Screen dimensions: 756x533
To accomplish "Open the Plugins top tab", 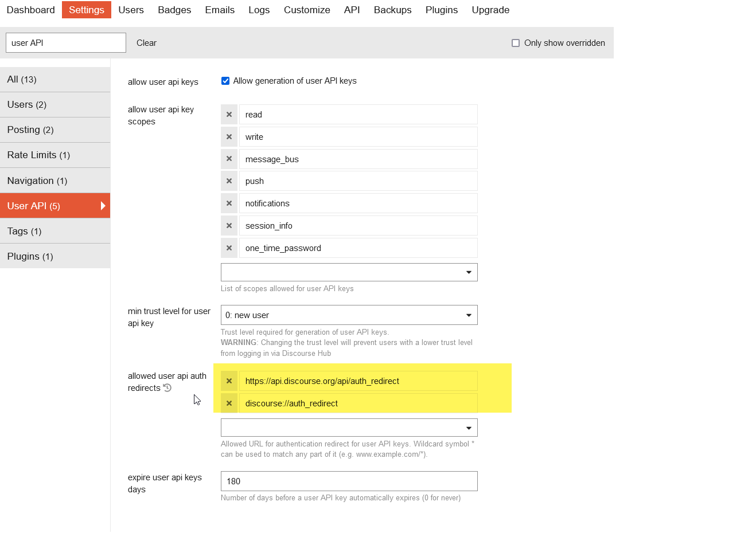I will tap(442, 10).
